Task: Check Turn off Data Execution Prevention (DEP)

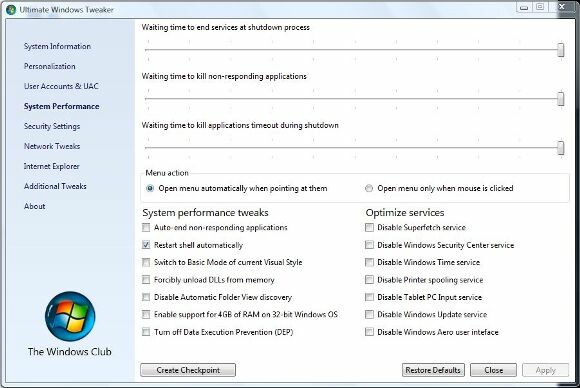Action: point(146,332)
